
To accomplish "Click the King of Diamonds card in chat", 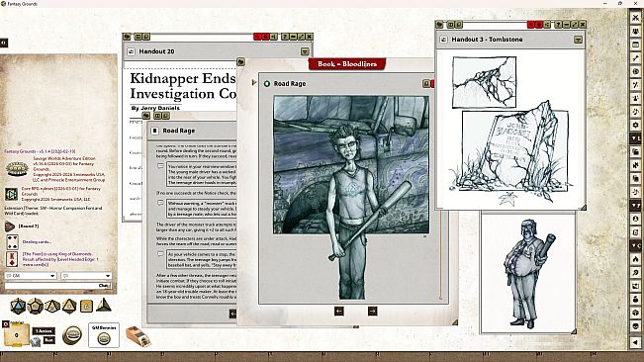I will click(12, 259).
